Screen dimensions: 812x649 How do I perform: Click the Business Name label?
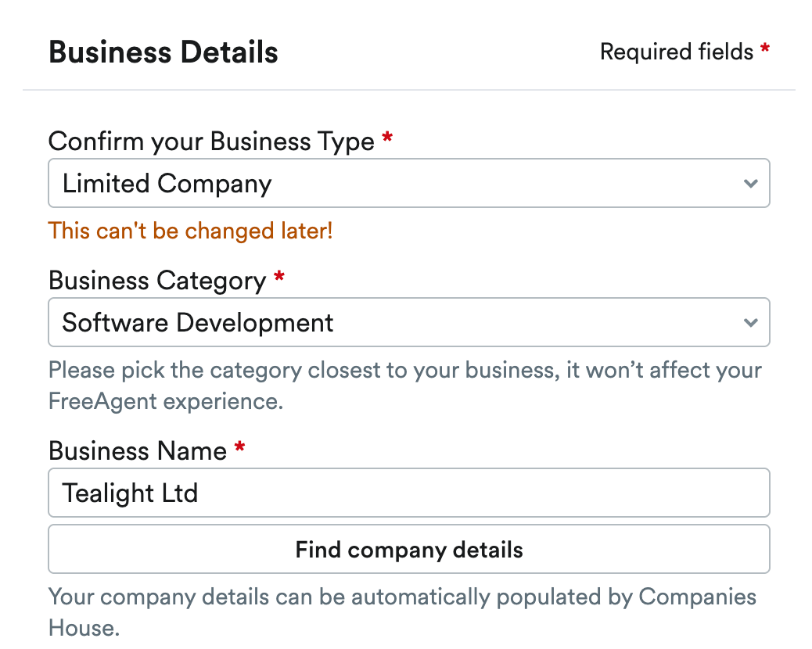coord(138,450)
